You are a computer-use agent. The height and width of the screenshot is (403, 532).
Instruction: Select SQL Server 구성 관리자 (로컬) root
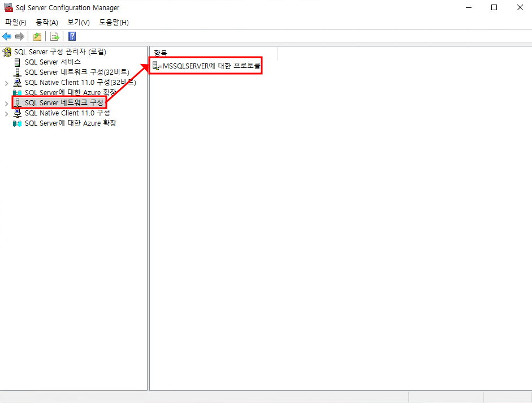tap(60, 52)
